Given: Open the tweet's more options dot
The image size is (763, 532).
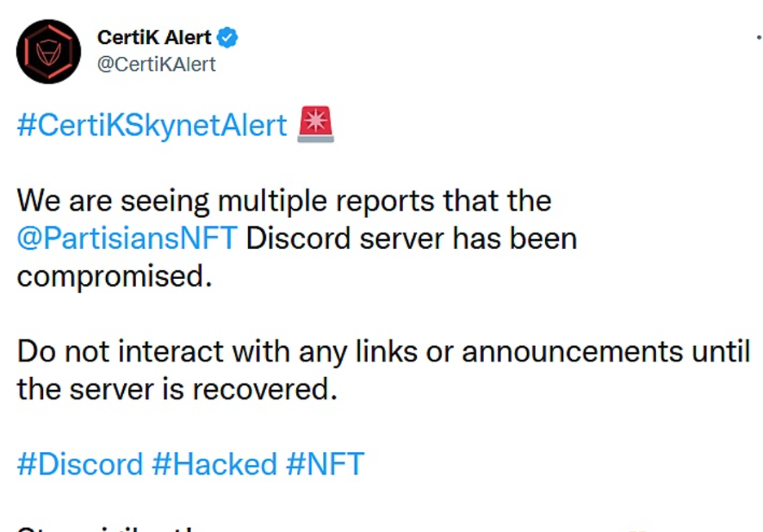Looking at the screenshot, I should pyautogui.click(x=758, y=38).
